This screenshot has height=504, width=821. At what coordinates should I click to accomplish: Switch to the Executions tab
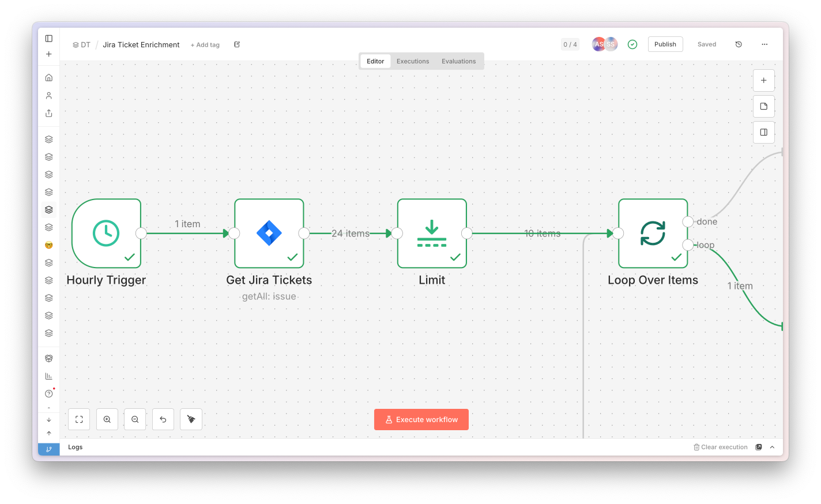413,61
